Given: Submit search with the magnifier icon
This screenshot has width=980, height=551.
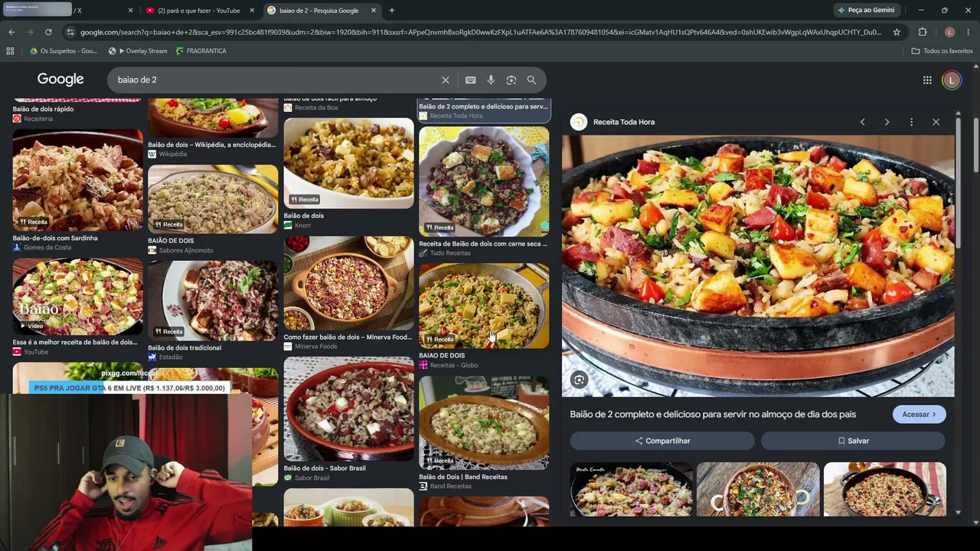Looking at the screenshot, I should coord(531,80).
